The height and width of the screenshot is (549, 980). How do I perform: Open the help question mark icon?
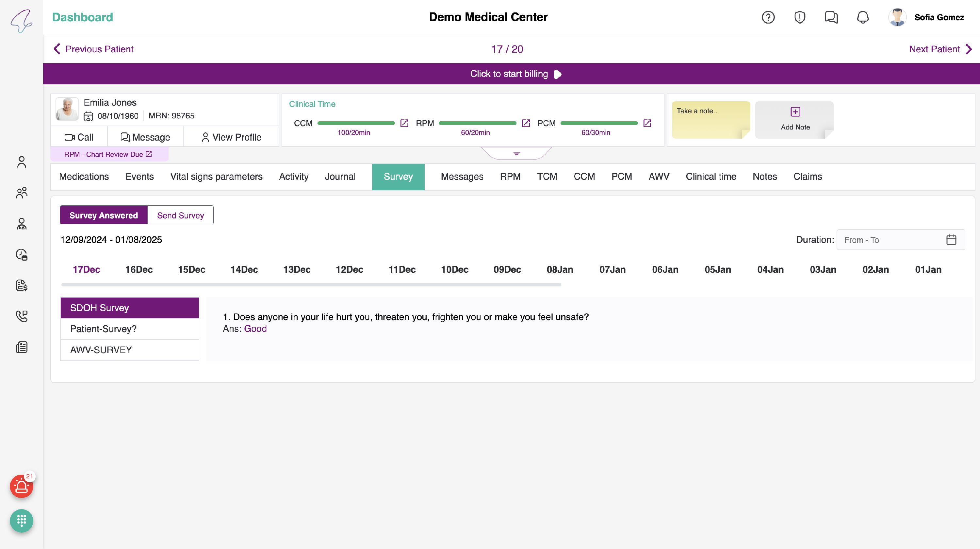pos(768,17)
